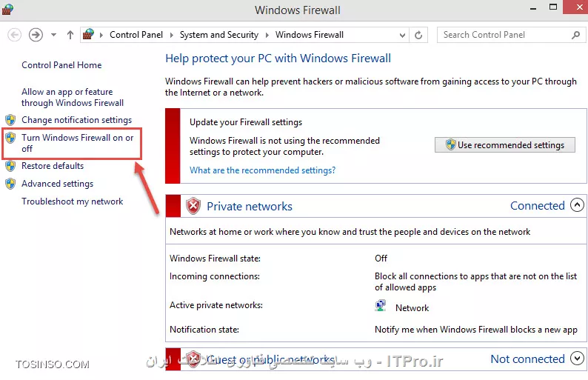The width and height of the screenshot is (588, 380).
Task: Open Turn Windows Firewall on or off
Action: click(77, 143)
